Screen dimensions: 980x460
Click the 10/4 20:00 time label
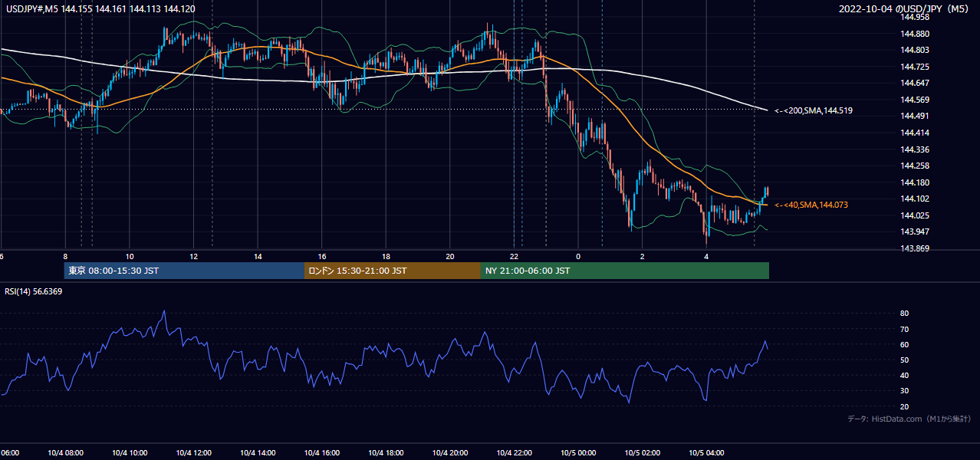point(450,453)
